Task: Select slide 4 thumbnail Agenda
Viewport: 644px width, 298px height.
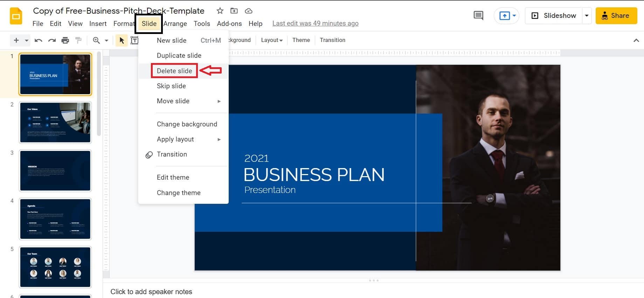Action: (x=55, y=219)
